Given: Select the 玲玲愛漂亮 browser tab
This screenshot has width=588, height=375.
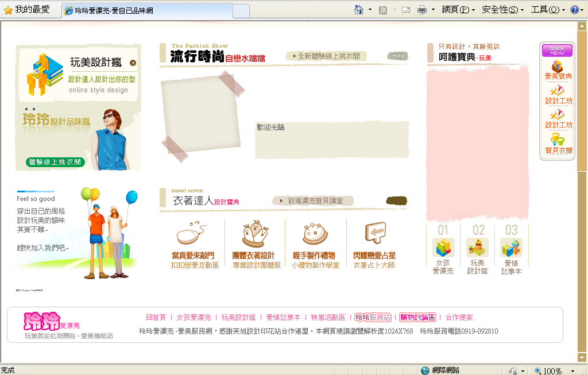Looking at the screenshot, I should [146, 10].
